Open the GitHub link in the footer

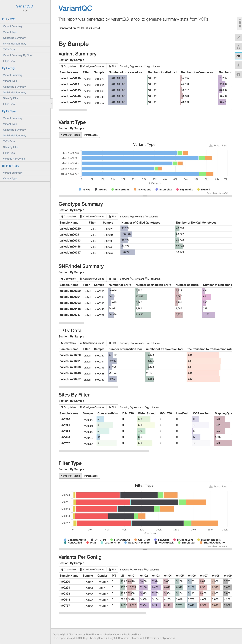click(138, 634)
